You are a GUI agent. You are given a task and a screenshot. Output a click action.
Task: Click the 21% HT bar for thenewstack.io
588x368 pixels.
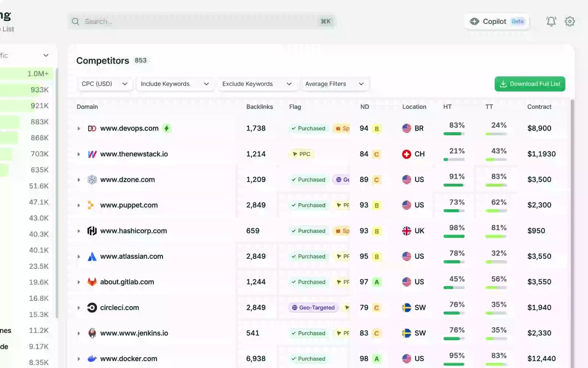click(454, 159)
